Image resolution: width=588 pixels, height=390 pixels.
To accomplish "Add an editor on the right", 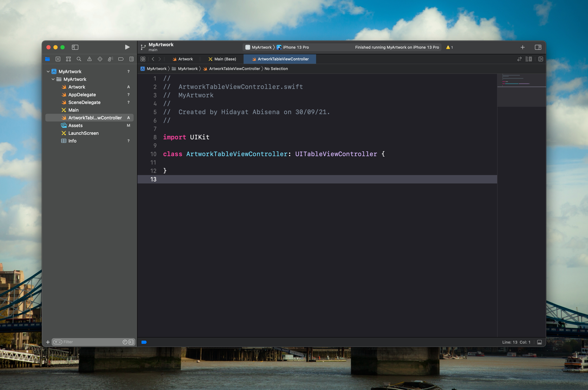I will 541,59.
